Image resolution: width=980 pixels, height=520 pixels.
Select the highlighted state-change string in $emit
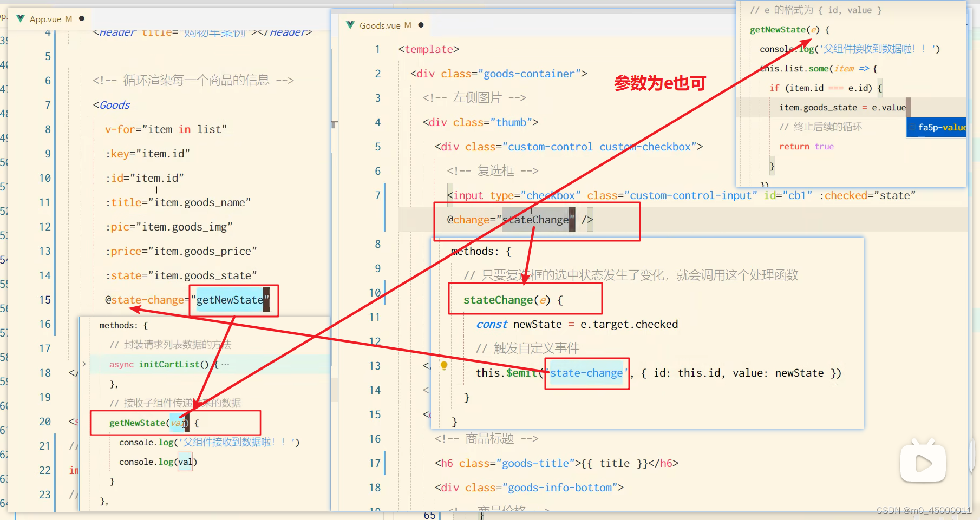pos(586,373)
